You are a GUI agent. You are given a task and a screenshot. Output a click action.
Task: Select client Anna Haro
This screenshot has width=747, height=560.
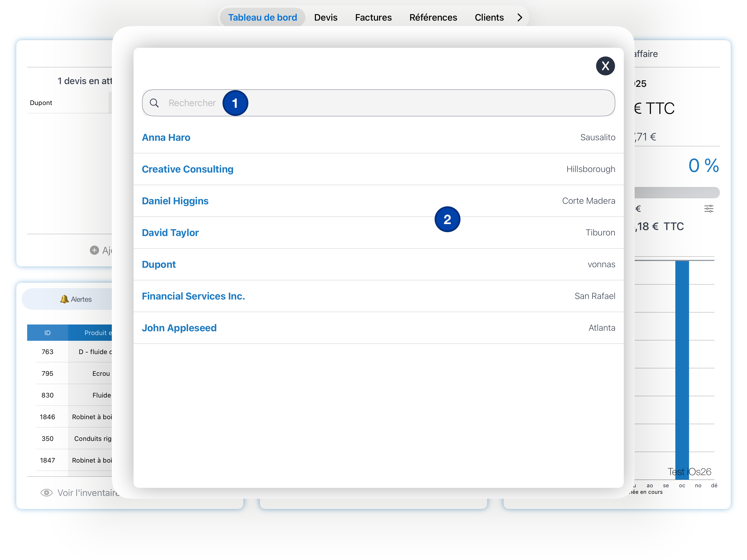point(166,137)
